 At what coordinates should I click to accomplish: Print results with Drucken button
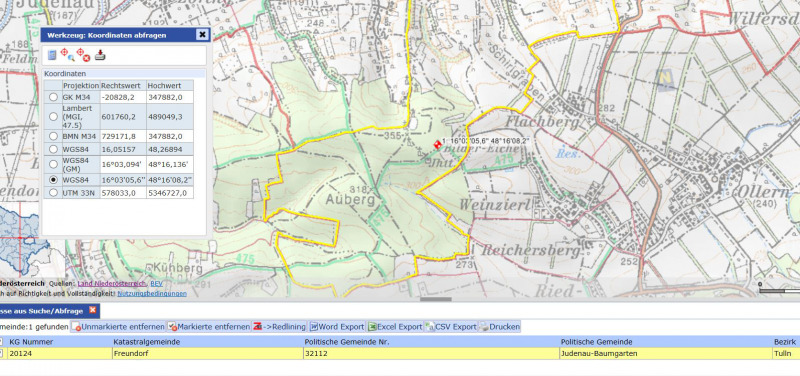tap(499, 327)
